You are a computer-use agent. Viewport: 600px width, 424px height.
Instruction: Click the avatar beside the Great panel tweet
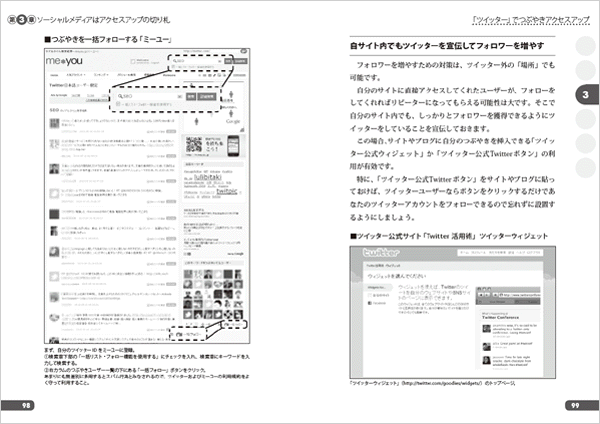pyautogui.click(x=486, y=346)
